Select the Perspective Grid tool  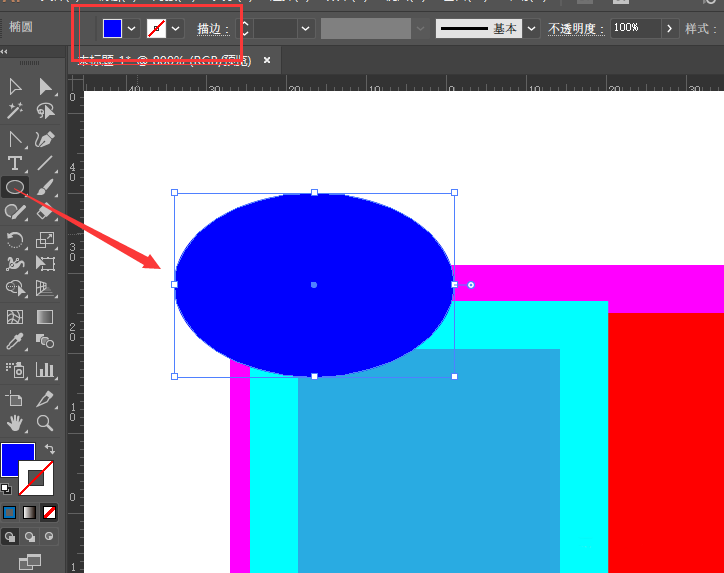coord(45,288)
